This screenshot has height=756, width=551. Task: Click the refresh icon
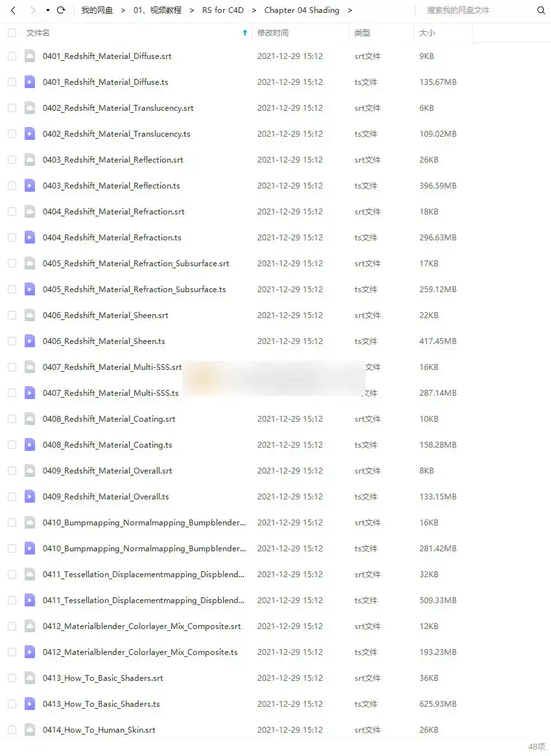[62, 10]
